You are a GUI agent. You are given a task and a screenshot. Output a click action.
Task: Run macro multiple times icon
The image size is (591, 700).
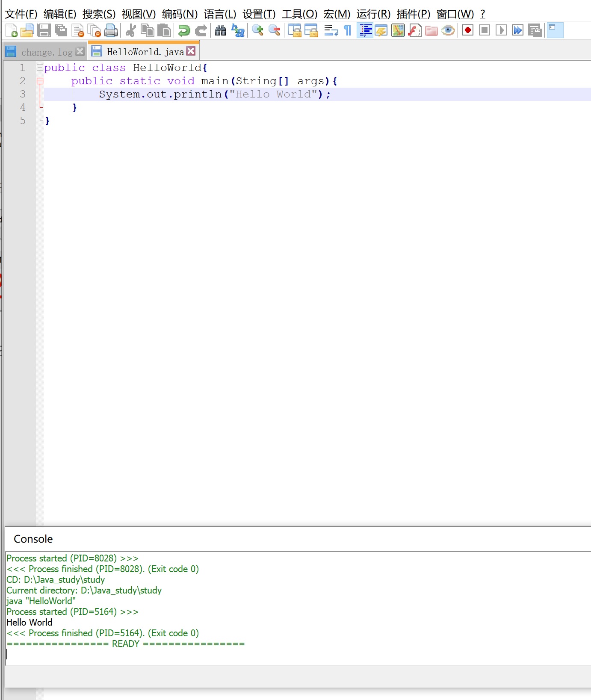pos(518,30)
